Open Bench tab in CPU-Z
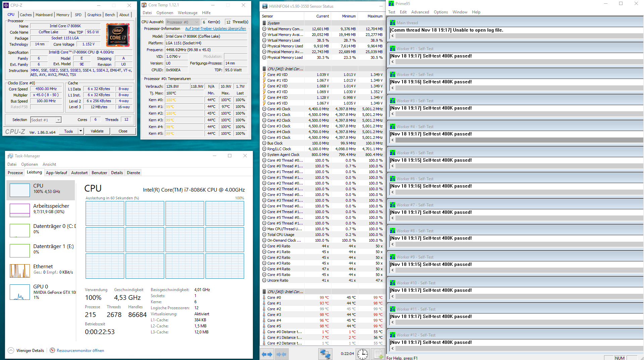 [110, 15]
